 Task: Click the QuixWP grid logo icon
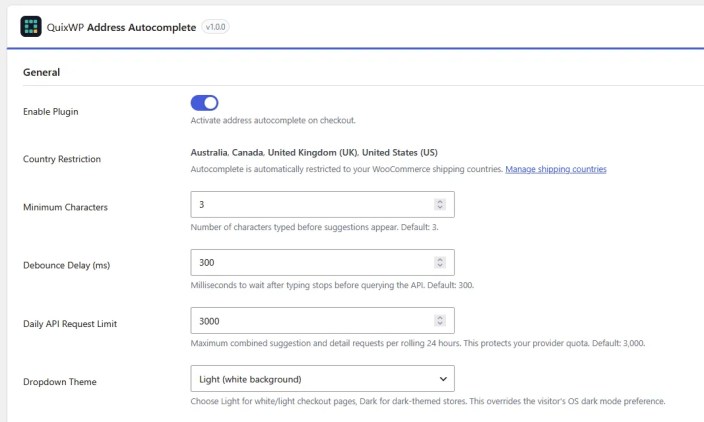[x=31, y=26]
